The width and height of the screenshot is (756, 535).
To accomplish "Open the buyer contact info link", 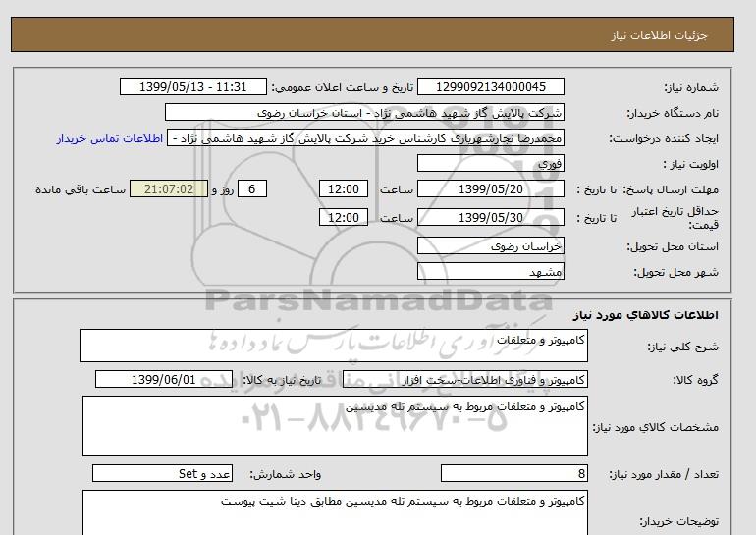I will [x=109, y=138].
